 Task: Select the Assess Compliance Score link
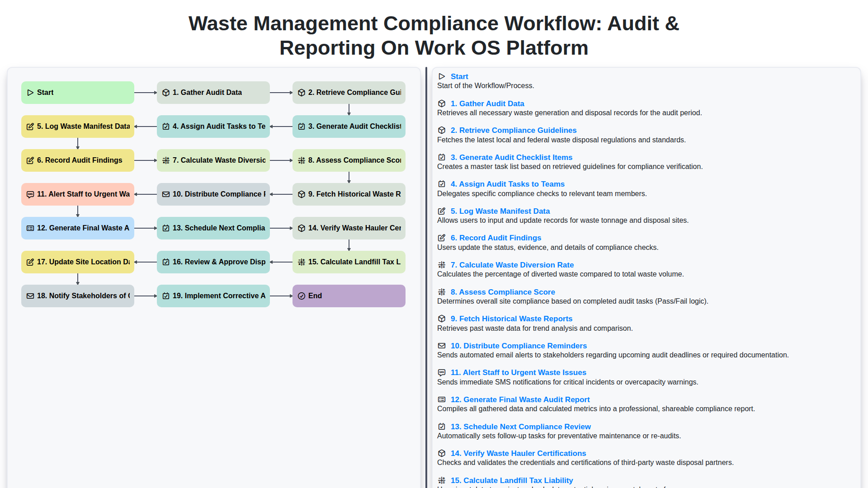tap(503, 292)
